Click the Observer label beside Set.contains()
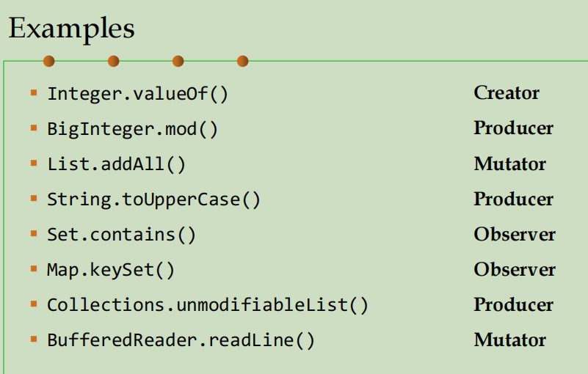The width and height of the screenshot is (588, 374). [x=515, y=234]
